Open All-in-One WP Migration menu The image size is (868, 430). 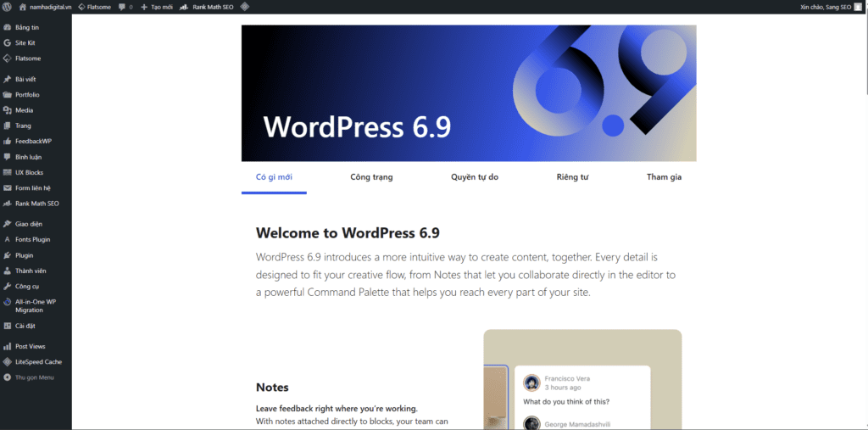pos(34,305)
